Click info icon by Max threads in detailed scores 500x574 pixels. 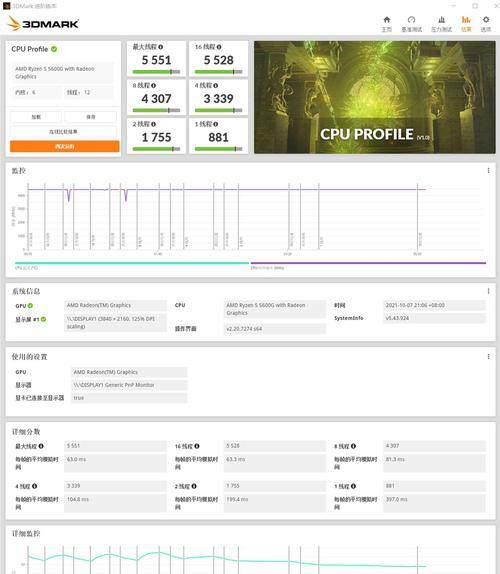[41, 446]
